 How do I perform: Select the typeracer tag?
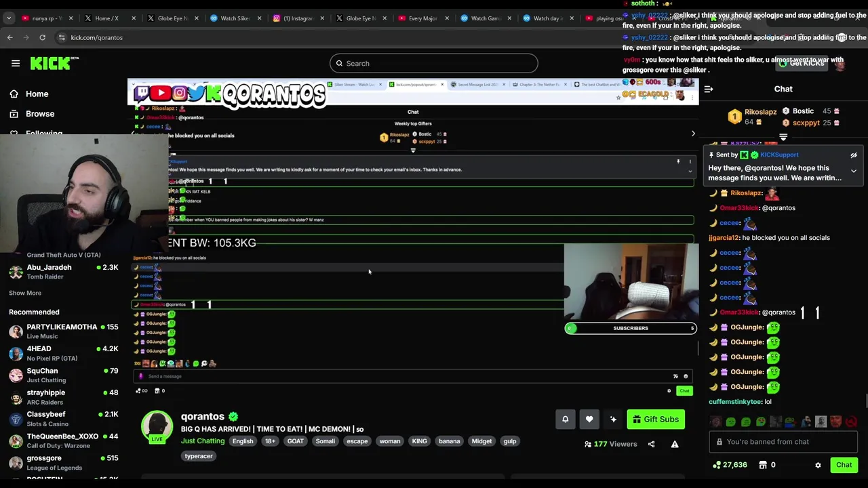pos(199,456)
